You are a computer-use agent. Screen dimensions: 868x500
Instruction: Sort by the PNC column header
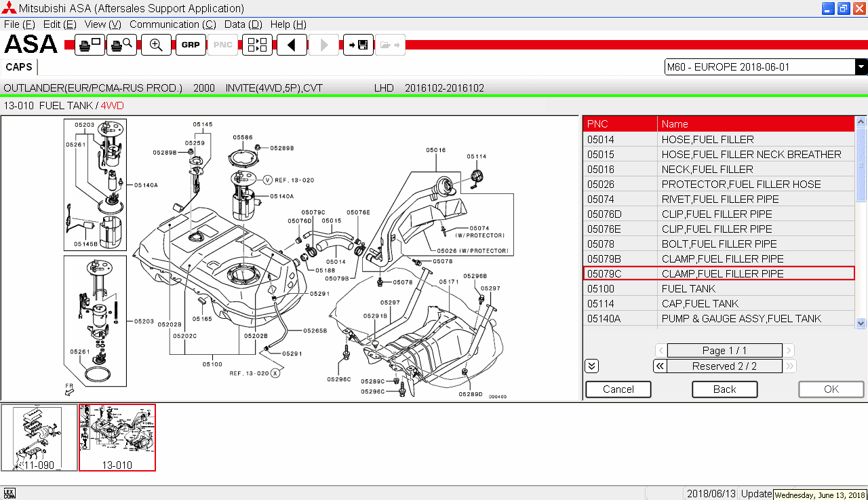(620, 124)
